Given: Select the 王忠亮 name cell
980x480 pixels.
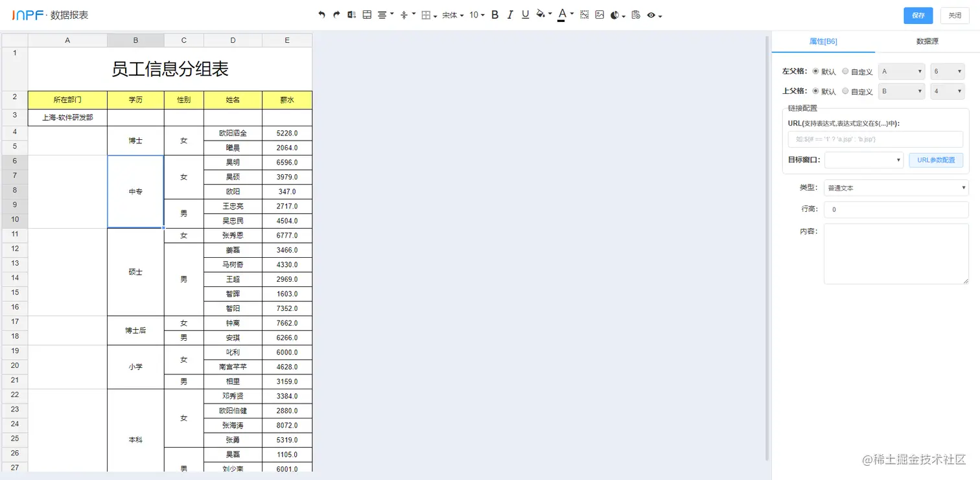Looking at the screenshot, I should pyautogui.click(x=233, y=206).
